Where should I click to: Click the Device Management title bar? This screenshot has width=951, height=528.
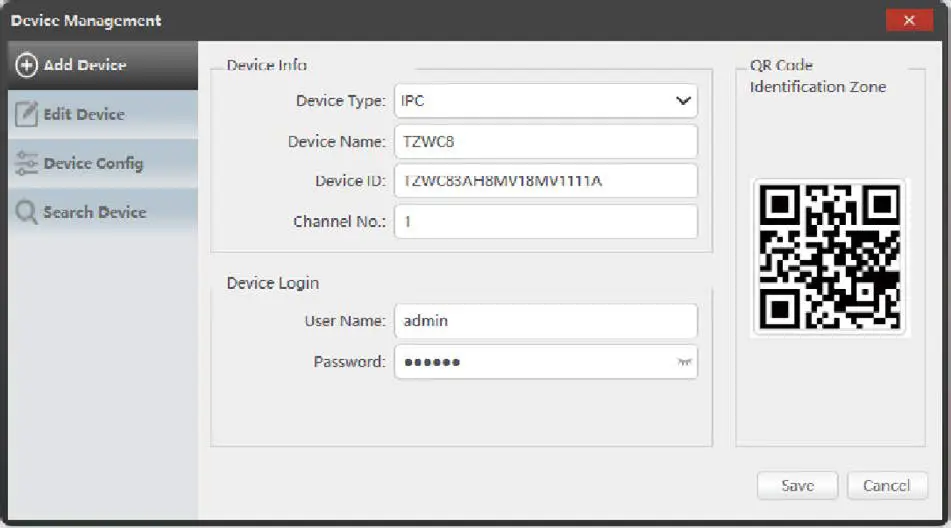450,20
